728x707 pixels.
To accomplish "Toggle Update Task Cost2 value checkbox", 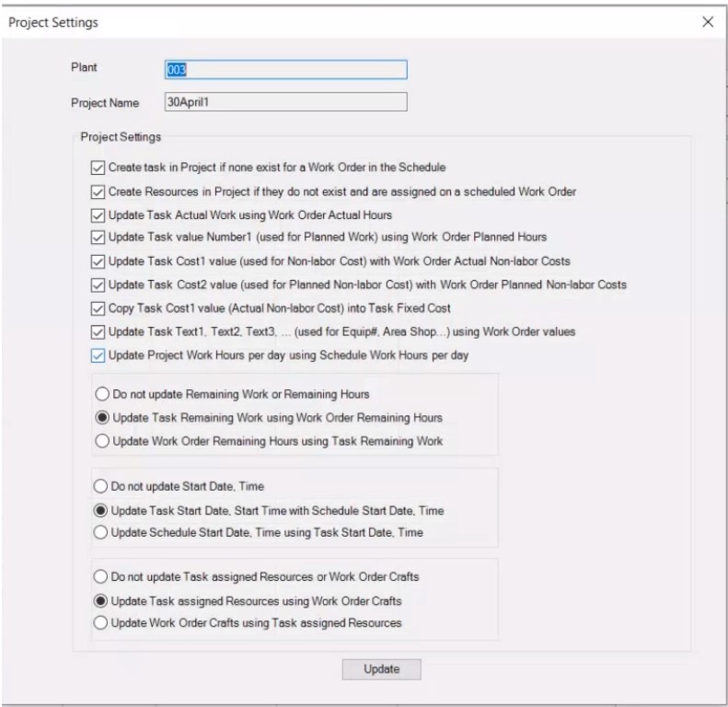I will pos(98,284).
